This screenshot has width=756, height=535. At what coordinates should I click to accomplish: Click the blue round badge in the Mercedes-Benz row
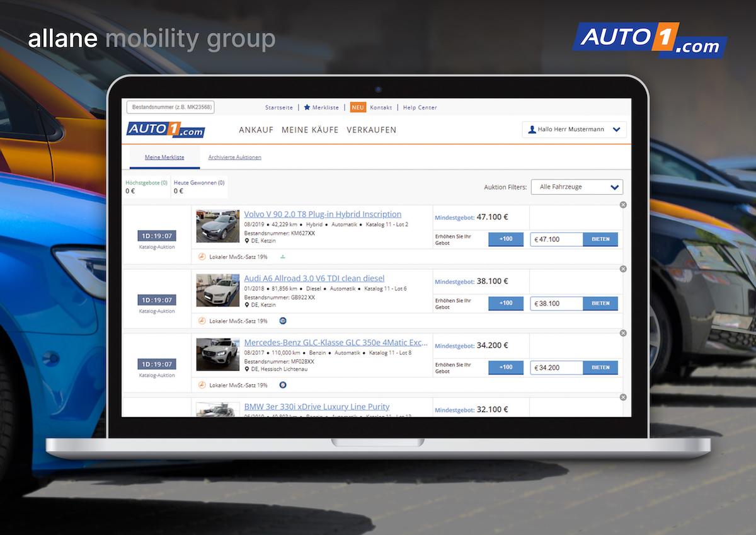[283, 385]
